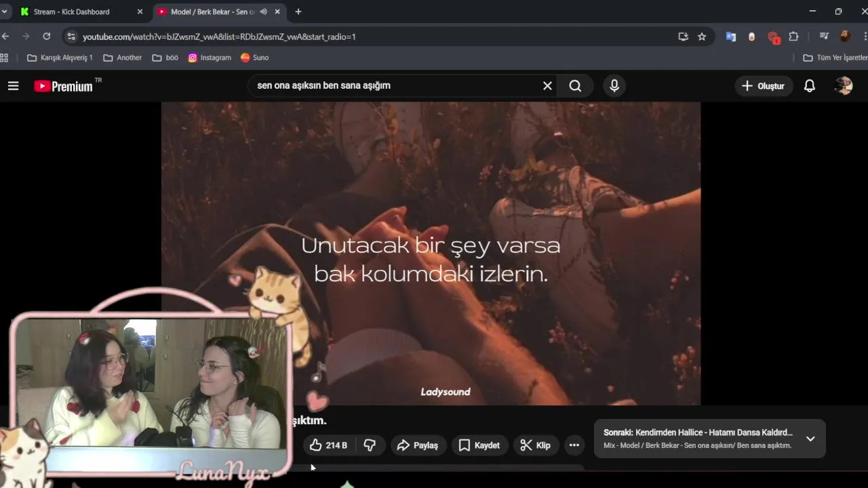Screen dimensions: 868x488
Task: Open the Chrome profile avatar
Action: pyautogui.click(x=845, y=37)
